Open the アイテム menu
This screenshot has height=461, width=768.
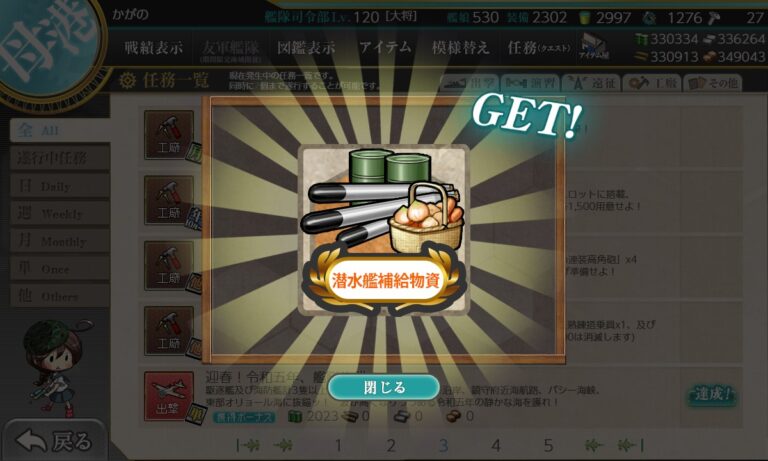(385, 48)
